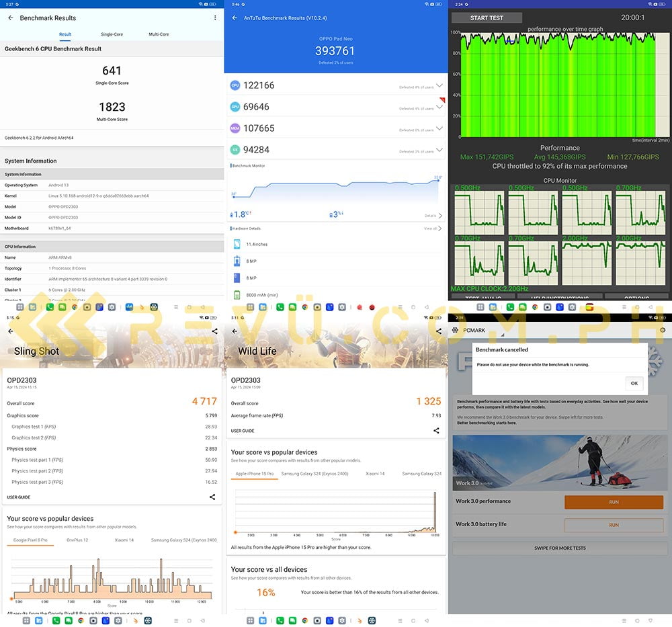Click Geekbench multi-core score 1823
This screenshot has width=672, height=627.
tap(112, 107)
